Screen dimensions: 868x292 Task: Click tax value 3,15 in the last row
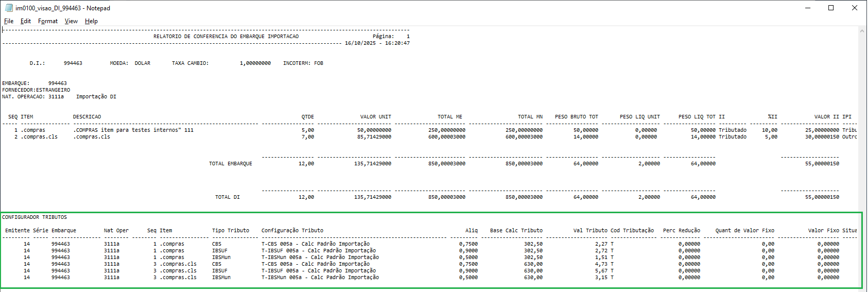[x=601, y=278]
